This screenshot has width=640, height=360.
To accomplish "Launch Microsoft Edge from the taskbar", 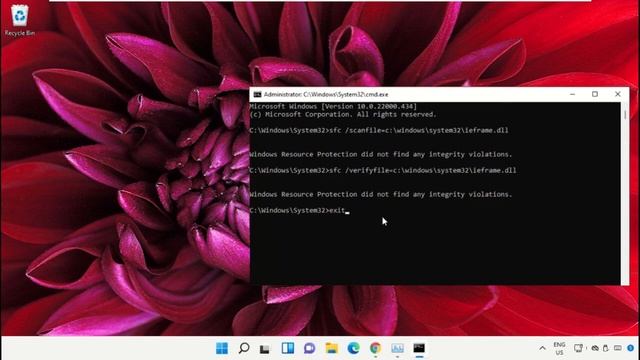I will click(x=353, y=348).
